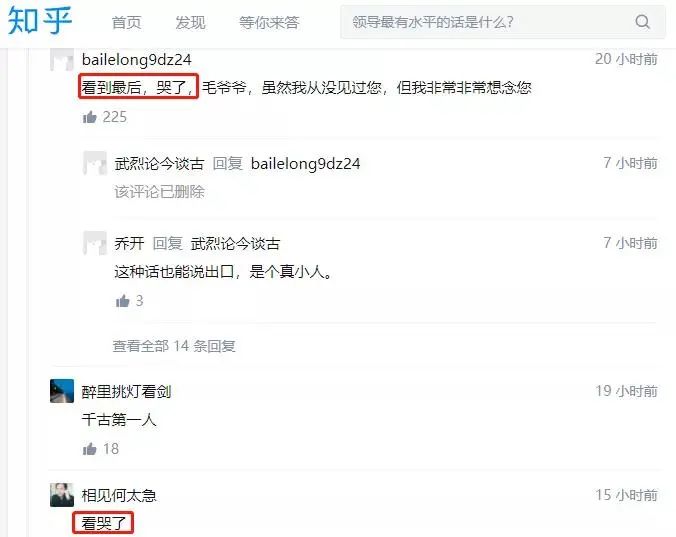
Task: Like bailelong9dz24's comment with 225 likes
Action: [x=90, y=117]
